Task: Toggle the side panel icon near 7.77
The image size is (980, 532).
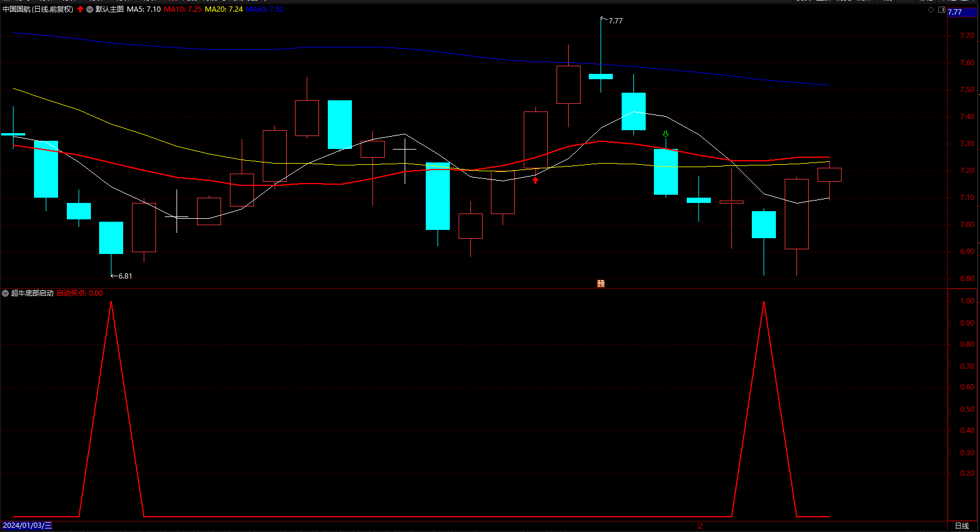Action: click(x=942, y=10)
